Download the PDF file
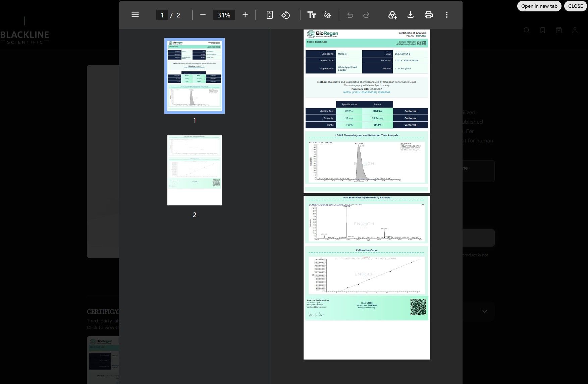 (x=410, y=15)
